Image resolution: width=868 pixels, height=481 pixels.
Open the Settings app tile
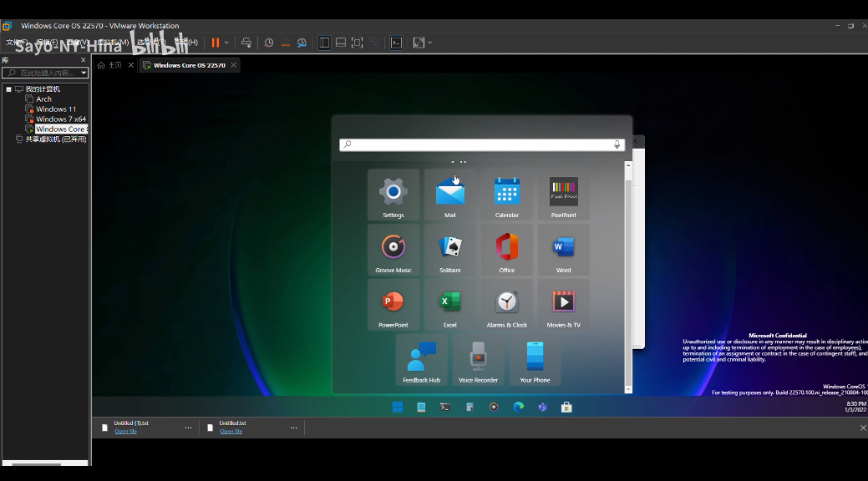393,195
